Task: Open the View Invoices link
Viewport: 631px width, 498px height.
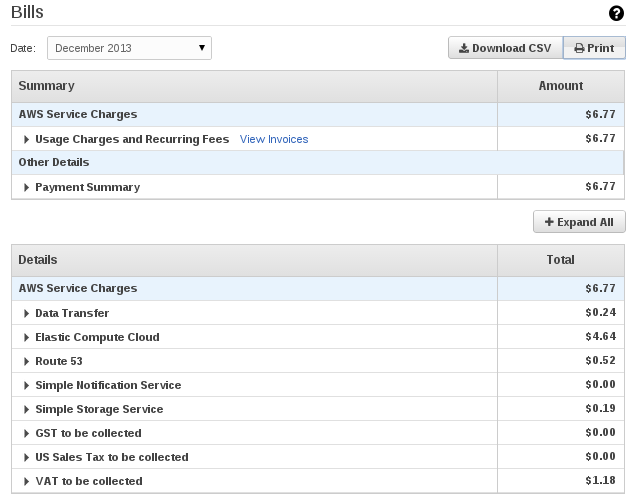Action: (274, 139)
